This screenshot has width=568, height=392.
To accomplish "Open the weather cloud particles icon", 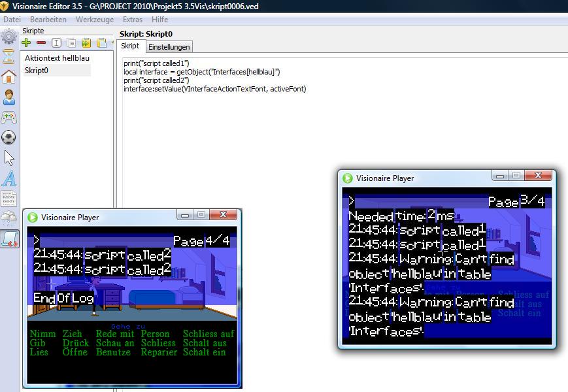I will click(8, 218).
